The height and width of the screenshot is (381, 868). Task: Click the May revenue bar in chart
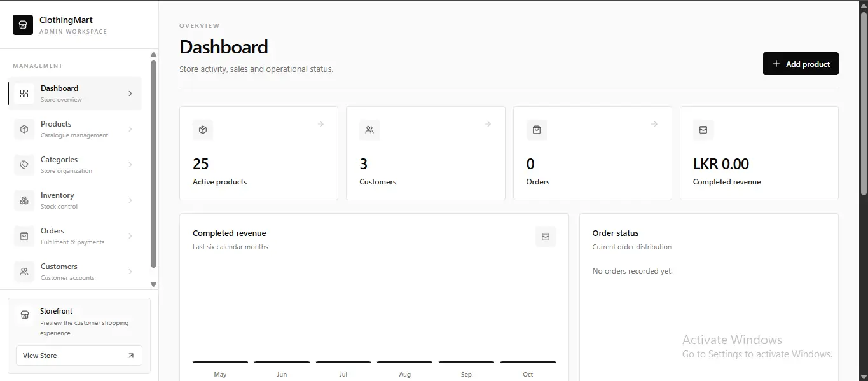pyautogui.click(x=220, y=362)
